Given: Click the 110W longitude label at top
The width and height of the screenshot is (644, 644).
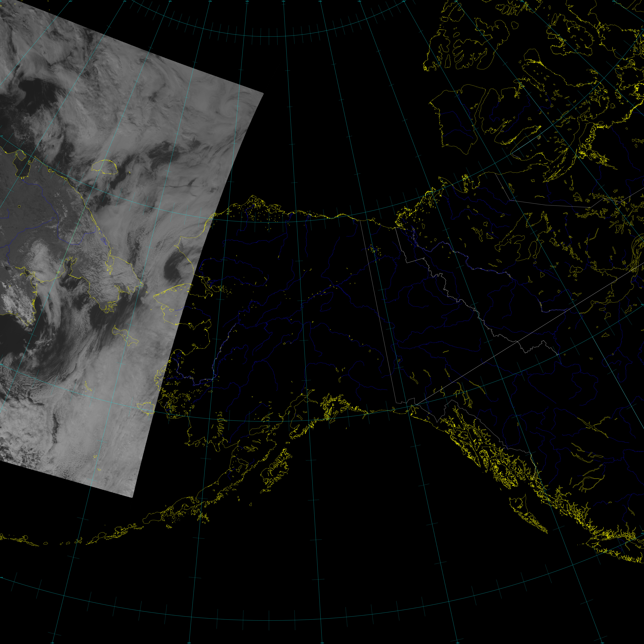Looking at the screenshot, I should [x=456, y=1].
